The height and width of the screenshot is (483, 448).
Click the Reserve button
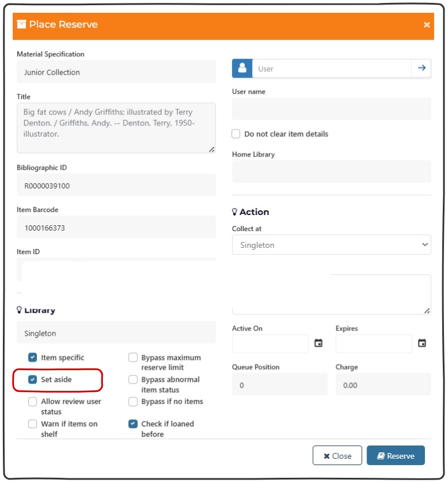point(395,456)
